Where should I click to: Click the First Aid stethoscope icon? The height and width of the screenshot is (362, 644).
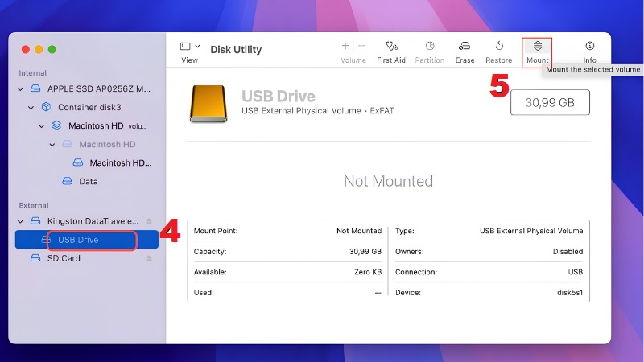(x=391, y=46)
